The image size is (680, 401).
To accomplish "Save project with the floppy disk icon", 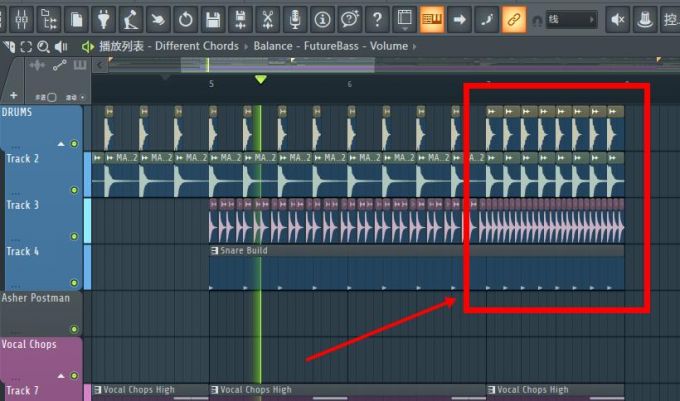I will pos(212,20).
